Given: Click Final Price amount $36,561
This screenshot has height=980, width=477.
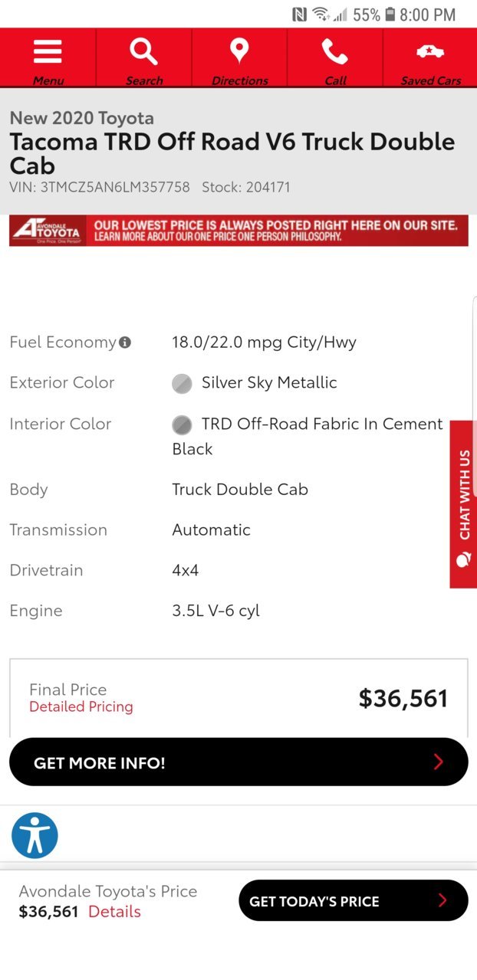Looking at the screenshot, I should coord(403,697).
